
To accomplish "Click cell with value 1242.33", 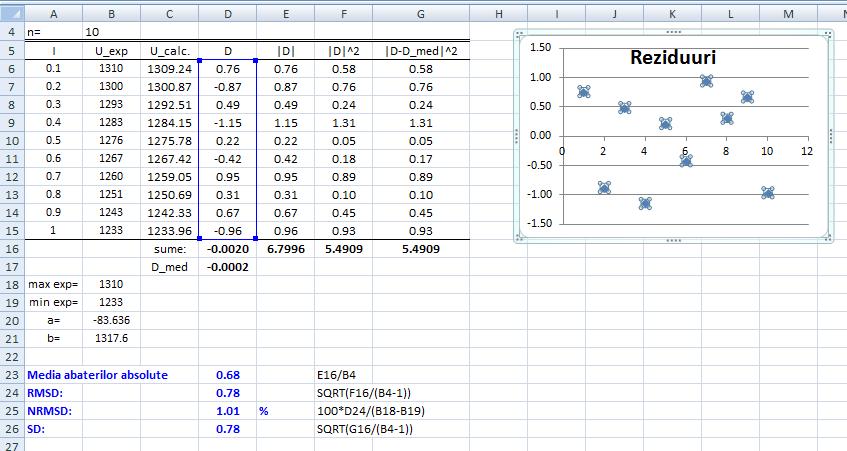I will [x=170, y=213].
